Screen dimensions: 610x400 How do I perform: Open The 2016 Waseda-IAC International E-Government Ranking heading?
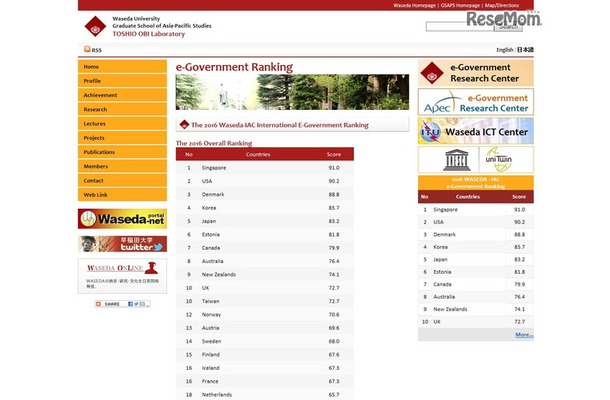tap(280, 125)
